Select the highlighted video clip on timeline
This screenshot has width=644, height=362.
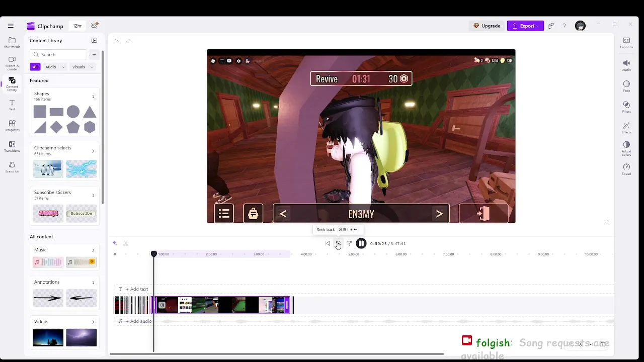(x=221, y=305)
